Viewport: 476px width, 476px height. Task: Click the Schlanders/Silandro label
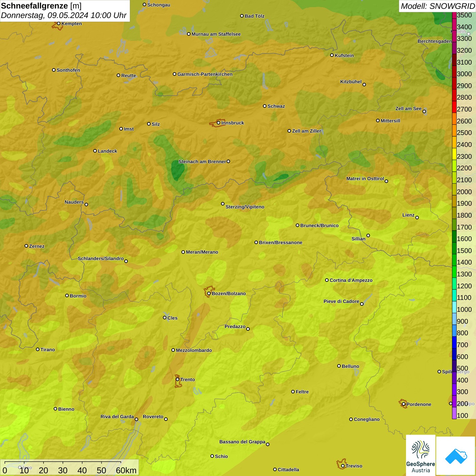pyautogui.click(x=101, y=258)
